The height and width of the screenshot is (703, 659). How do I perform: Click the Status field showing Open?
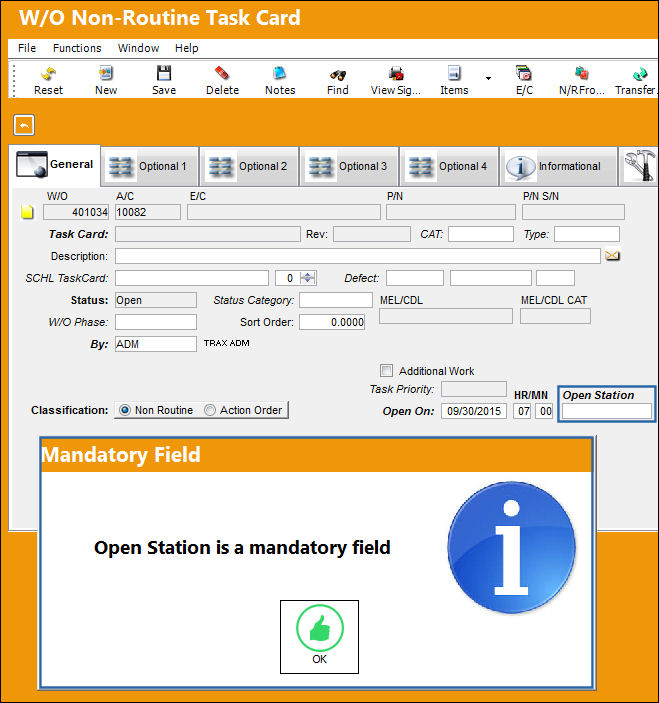pos(156,300)
